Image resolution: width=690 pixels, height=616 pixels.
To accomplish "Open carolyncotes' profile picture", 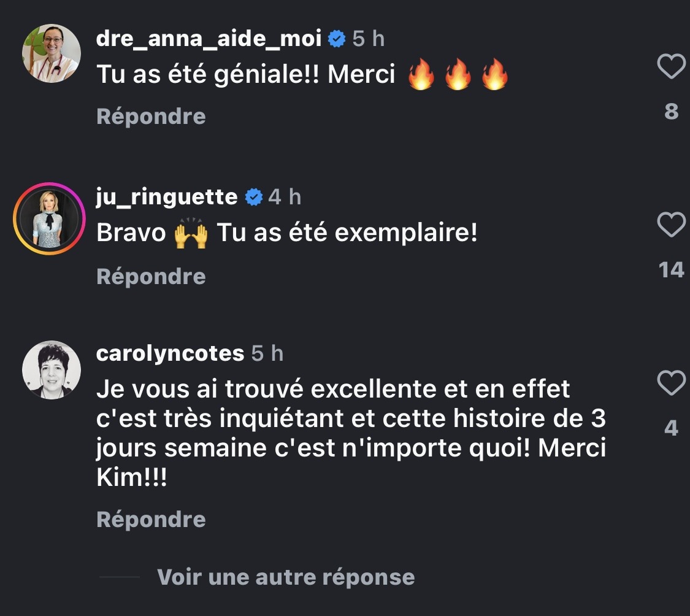I will click(52, 370).
